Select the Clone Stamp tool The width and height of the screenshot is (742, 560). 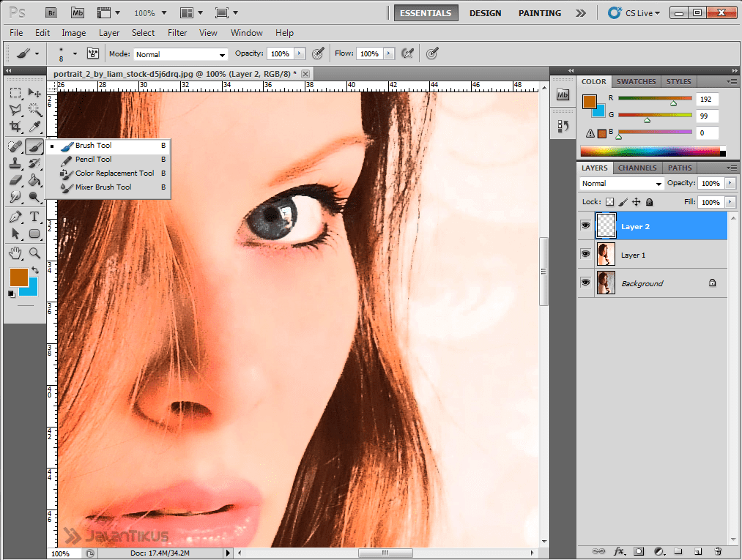[x=15, y=163]
